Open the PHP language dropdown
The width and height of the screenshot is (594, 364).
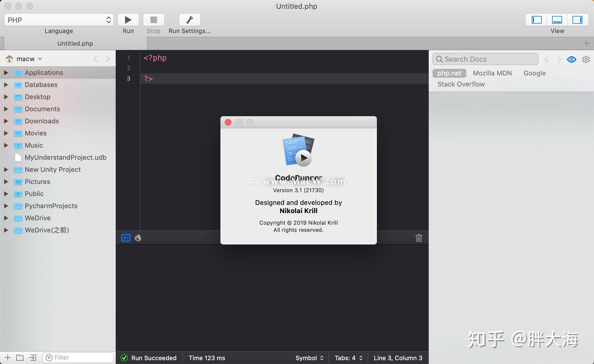[x=59, y=20]
